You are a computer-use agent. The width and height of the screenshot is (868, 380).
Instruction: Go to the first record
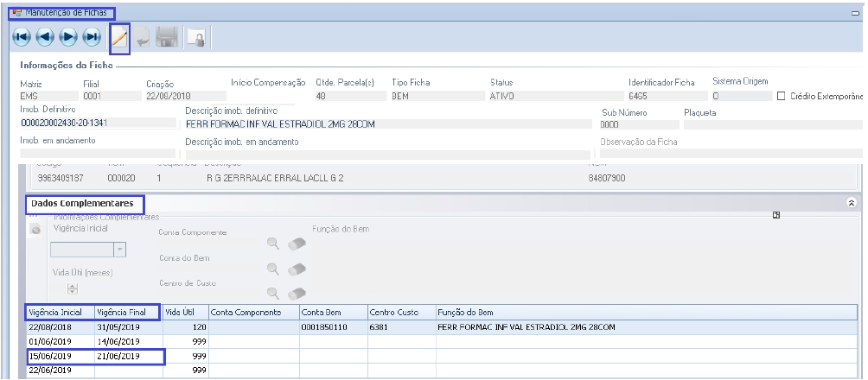pyautogui.click(x=21, y=37)
